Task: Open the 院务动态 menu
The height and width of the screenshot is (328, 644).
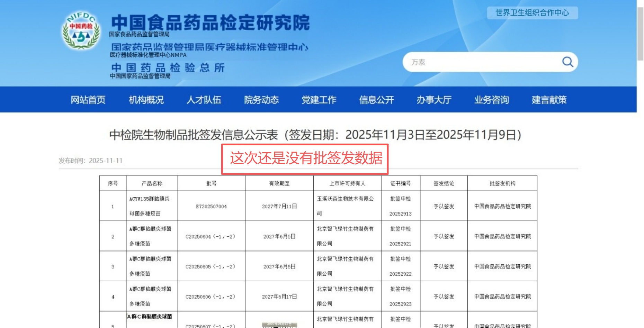Action: 261,100
